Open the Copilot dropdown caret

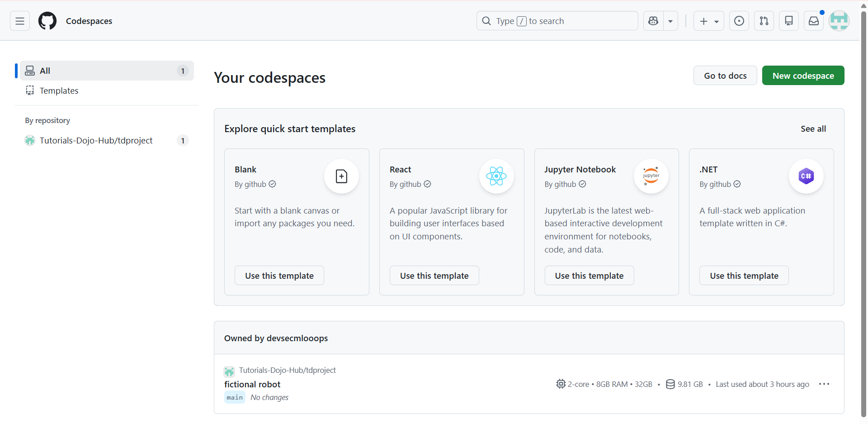(x=670, y=21)
